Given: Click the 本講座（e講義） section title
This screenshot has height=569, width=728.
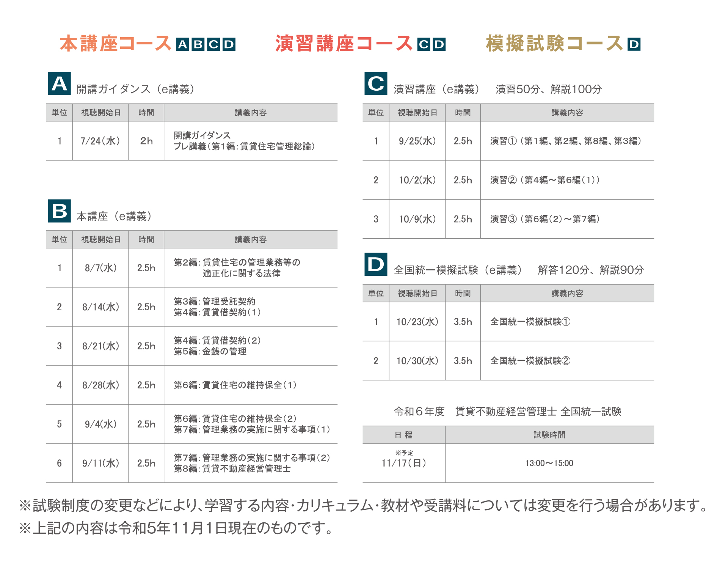Looking at the screenshot, I should [x=114, y=216].
